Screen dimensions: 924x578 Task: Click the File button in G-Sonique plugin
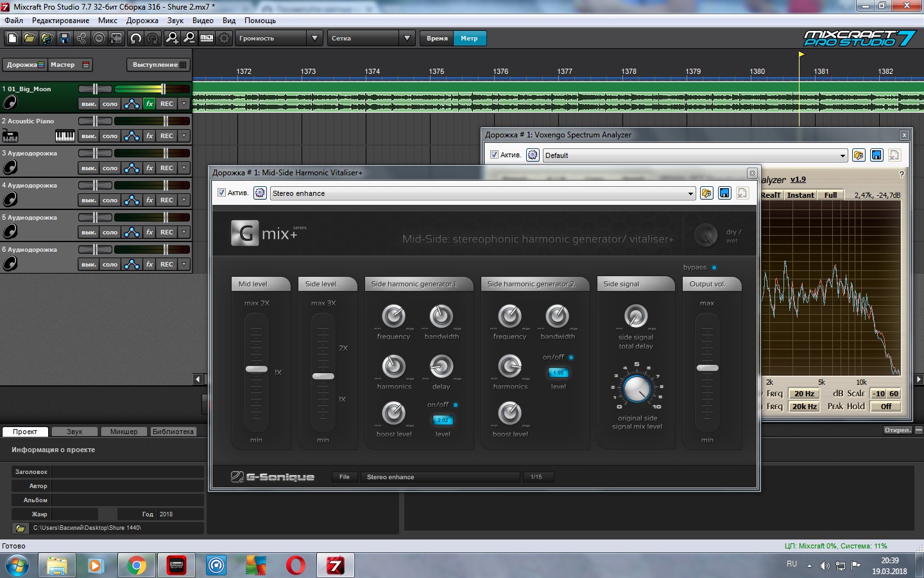coord(345,477)
